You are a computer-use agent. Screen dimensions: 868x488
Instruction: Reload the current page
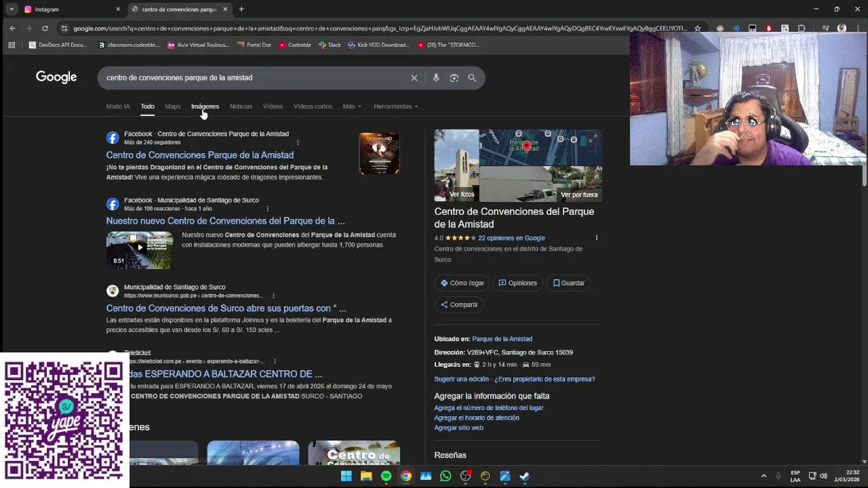tap(45, 28)
